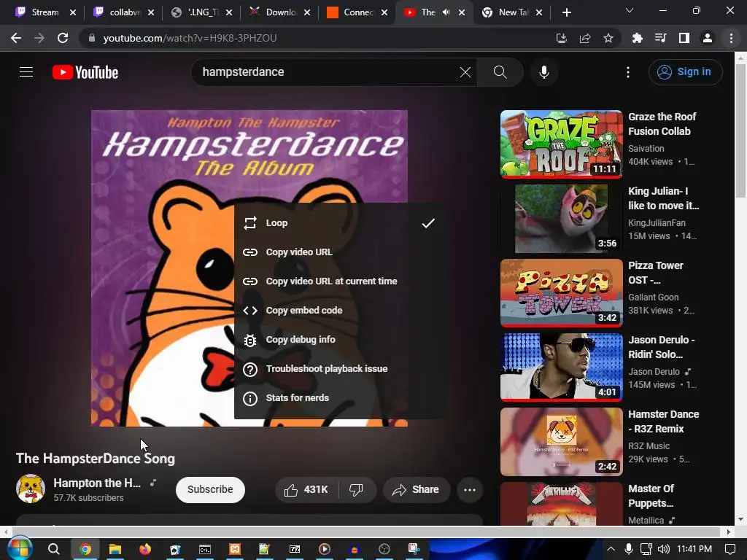This screenshot has width=747, height=560.
Task: Open a new browser tab
Action: coord(566,12)
